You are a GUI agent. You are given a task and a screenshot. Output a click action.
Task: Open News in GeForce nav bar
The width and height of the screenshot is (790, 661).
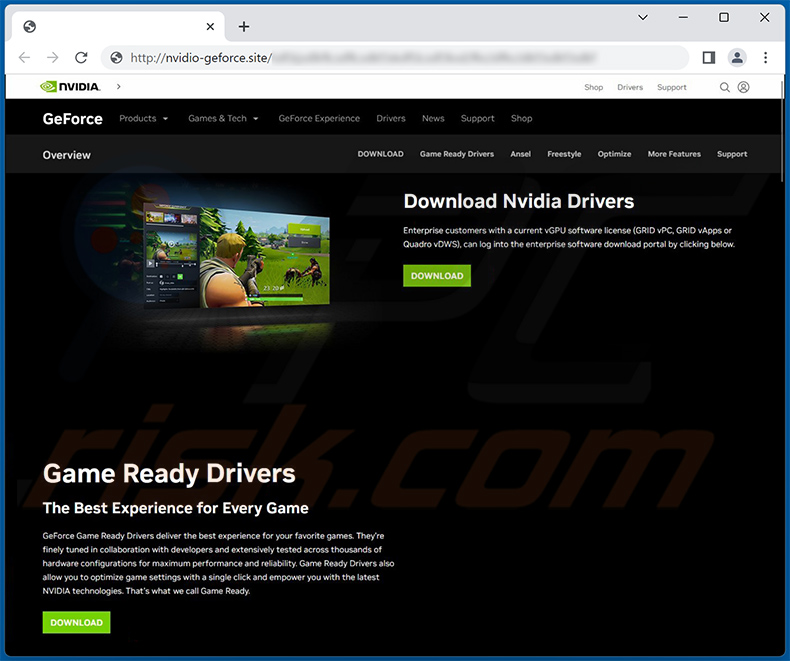pos(433,118)
